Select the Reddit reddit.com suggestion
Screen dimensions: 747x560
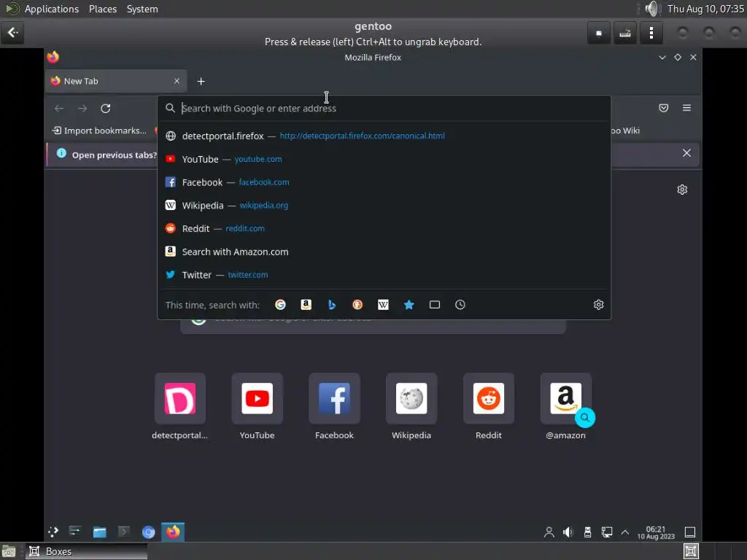[x=384, y=228]
